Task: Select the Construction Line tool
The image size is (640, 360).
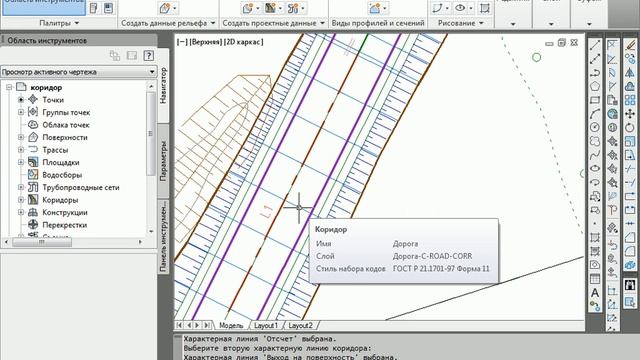Action: pos(595,59)
